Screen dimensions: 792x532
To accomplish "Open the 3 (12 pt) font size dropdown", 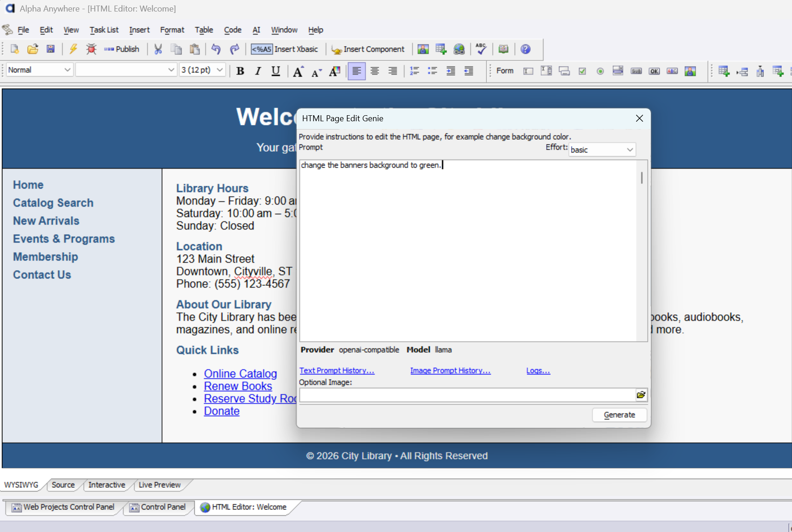I will (202, 70).
